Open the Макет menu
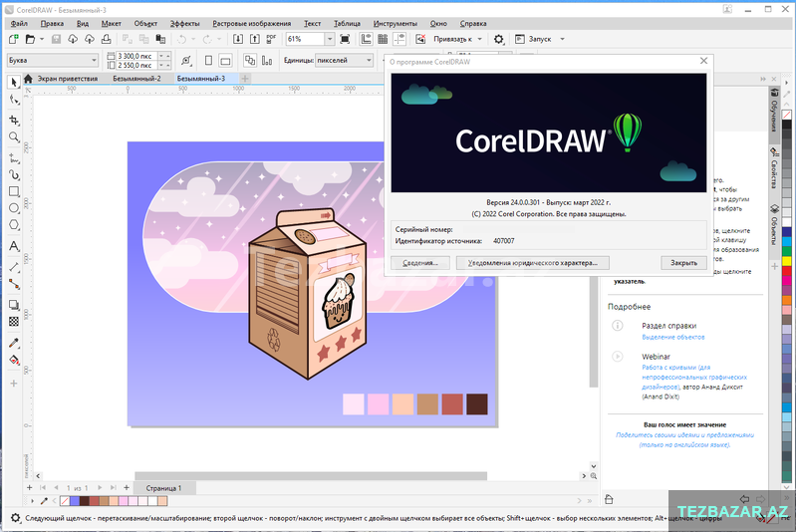The width and height of the screenshot is (796, 532). 112,23
